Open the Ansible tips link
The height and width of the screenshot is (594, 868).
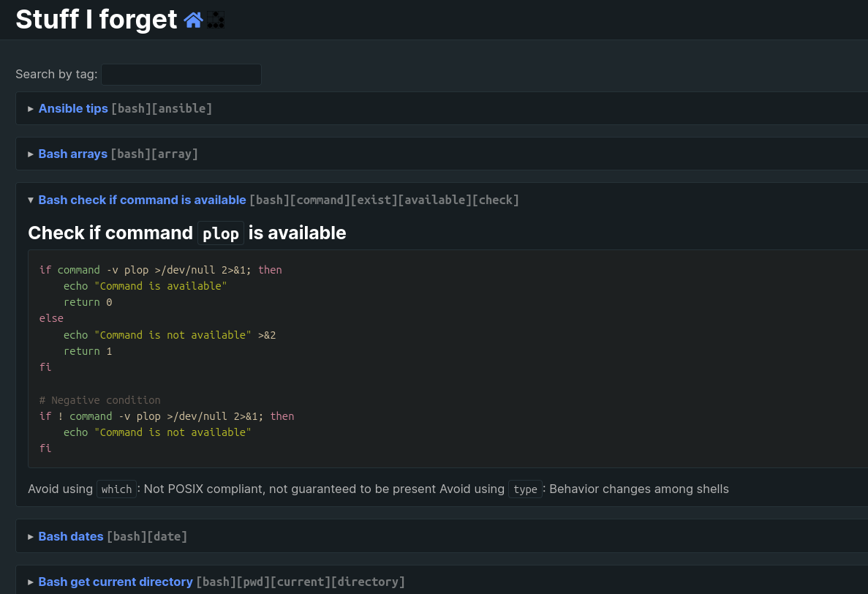coord(73,108)
